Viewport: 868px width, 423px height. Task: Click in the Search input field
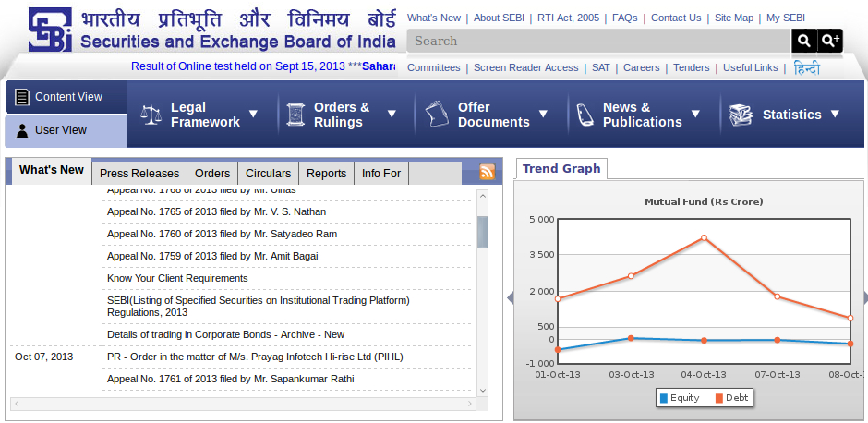point(599,41)
